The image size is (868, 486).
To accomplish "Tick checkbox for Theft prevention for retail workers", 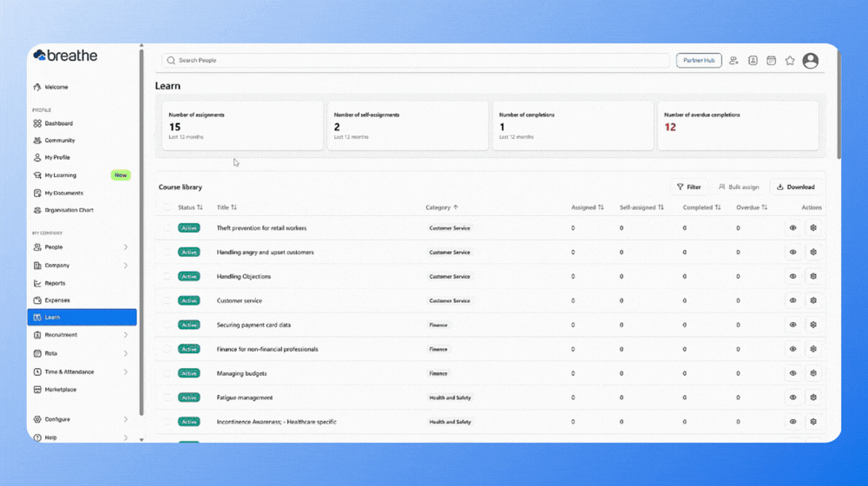I will tap(167, 227).
